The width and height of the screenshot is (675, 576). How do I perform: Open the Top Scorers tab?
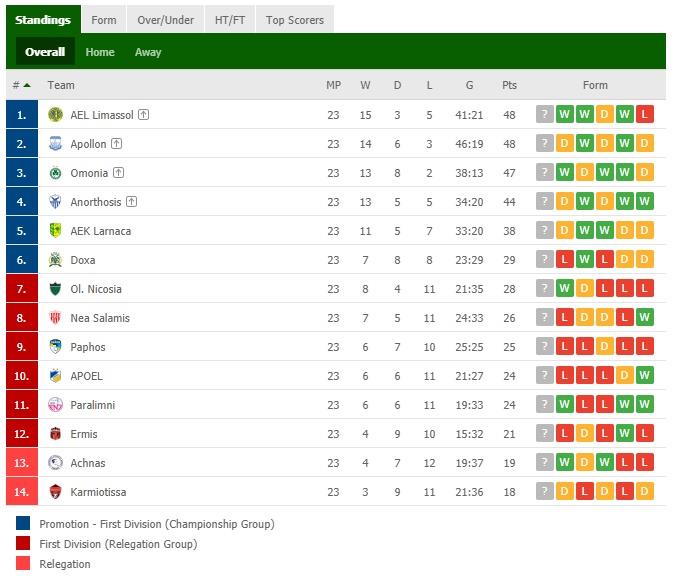click(295, 20)
